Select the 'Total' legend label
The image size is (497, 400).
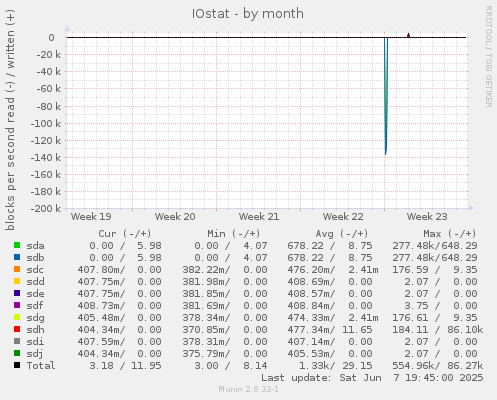point(41,366)
